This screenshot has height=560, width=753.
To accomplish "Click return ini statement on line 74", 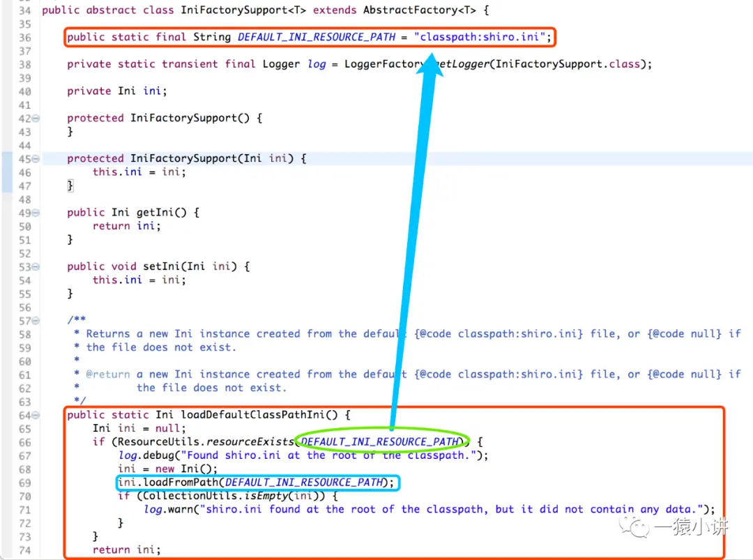I will tap(127, 550).
